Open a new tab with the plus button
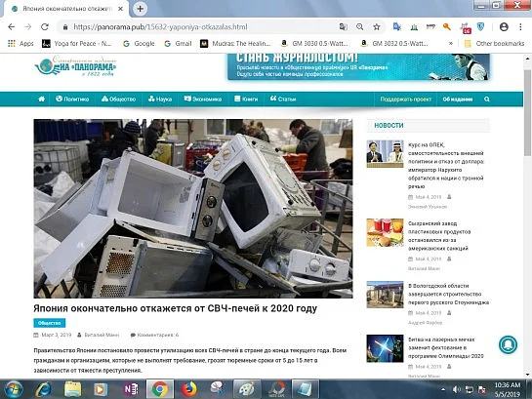Screen dimensions: 532x399 pyautogui.click(x=141, y=9)
